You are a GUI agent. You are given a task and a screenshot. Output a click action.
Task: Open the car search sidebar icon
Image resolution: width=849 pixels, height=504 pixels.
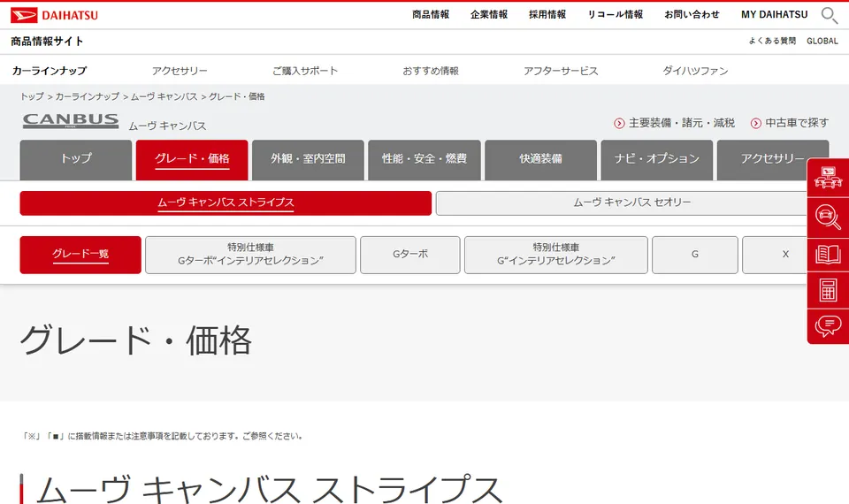(x=828, y=216)
